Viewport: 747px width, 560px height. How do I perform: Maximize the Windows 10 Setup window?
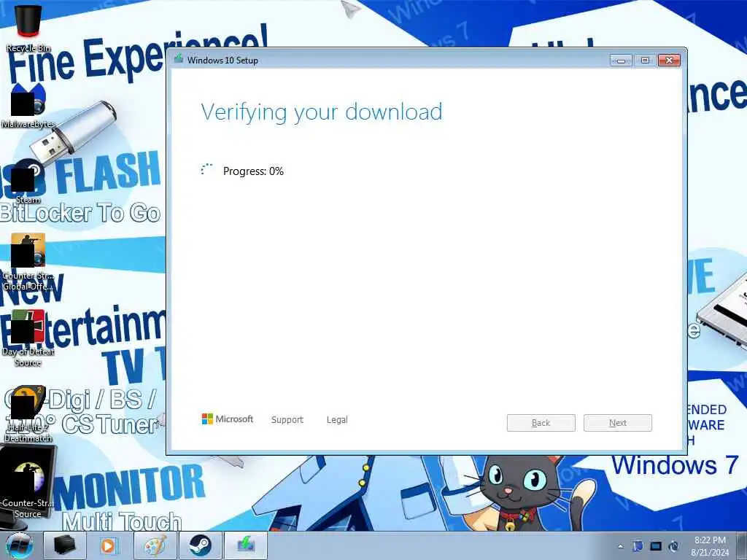click(x=645, y=61)
